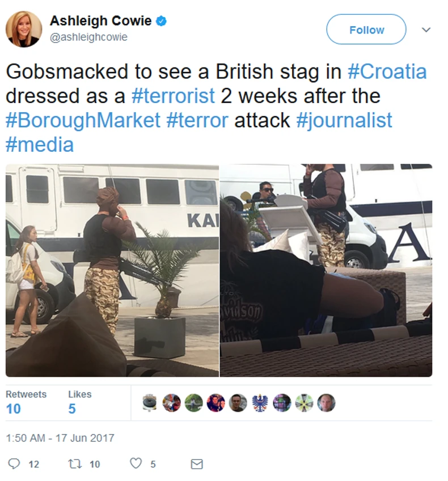Open the left photo with palm plant
Viewport: 448px width, 481px height.
click(x=112, y=270)
